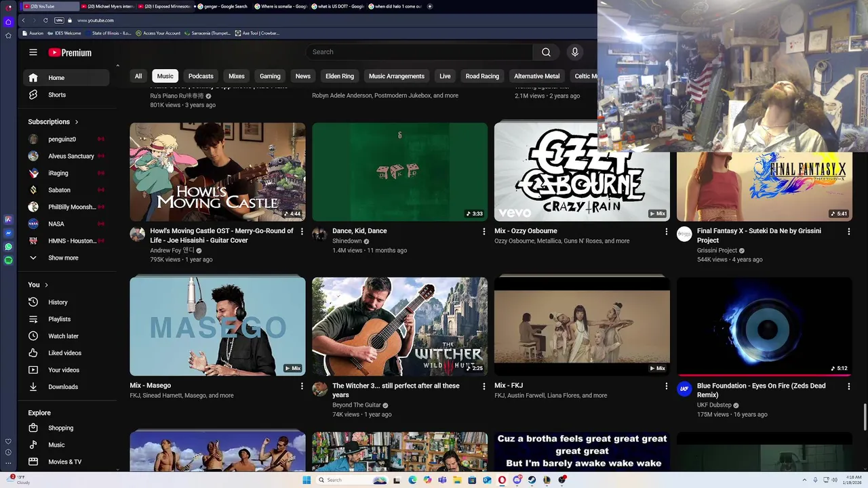Play The Witcher 3 guitar video thumbnail
Screen dimensions: 868x488
399,326
